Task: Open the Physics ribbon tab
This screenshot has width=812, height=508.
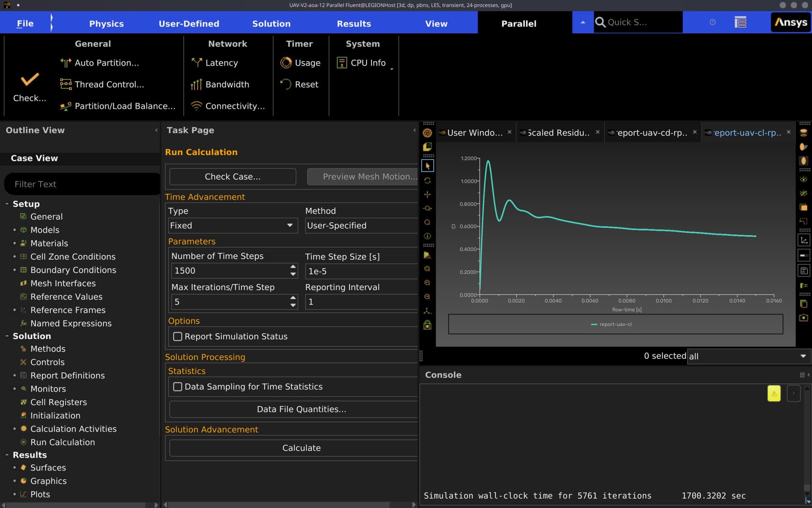Action: pyautogui.click(x=106, y=24)
